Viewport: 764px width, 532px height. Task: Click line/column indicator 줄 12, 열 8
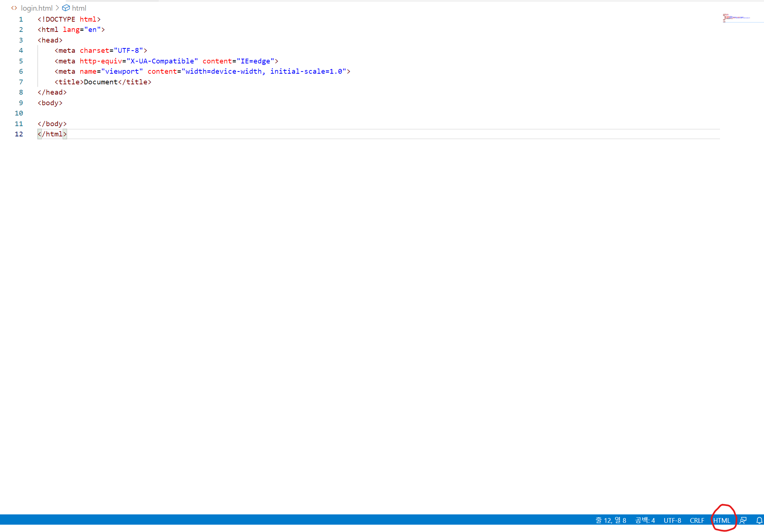610,520
